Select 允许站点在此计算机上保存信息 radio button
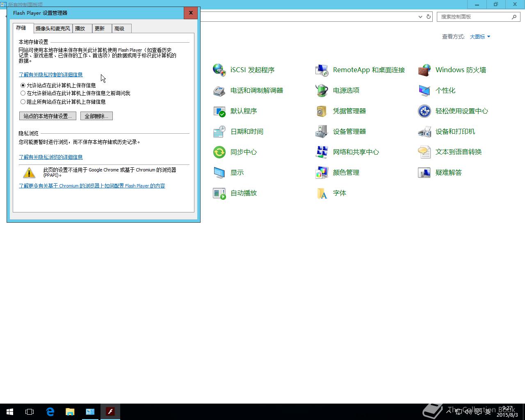 click(x=23, y=85)
